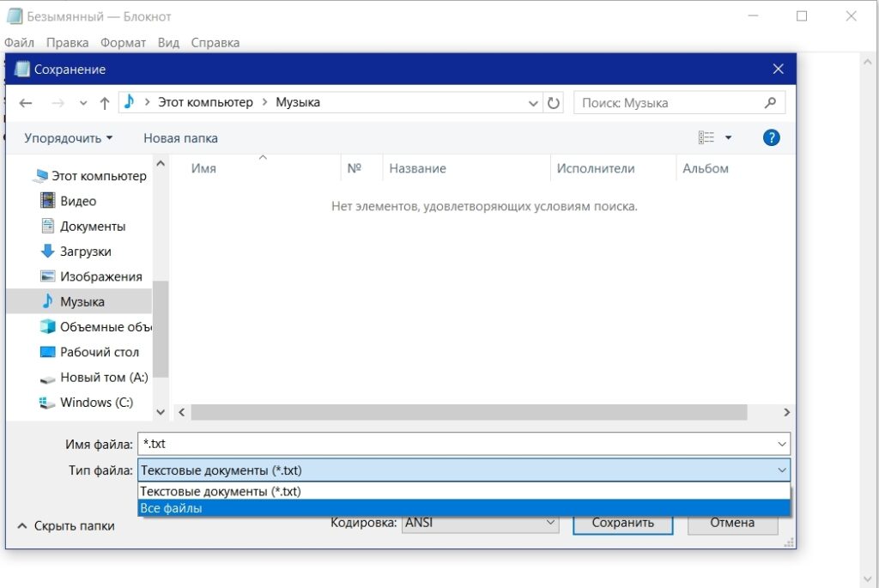Refresh the Музыка folder view
The width and height of the screenshot is (879, 588).
[x=554, y=103]
